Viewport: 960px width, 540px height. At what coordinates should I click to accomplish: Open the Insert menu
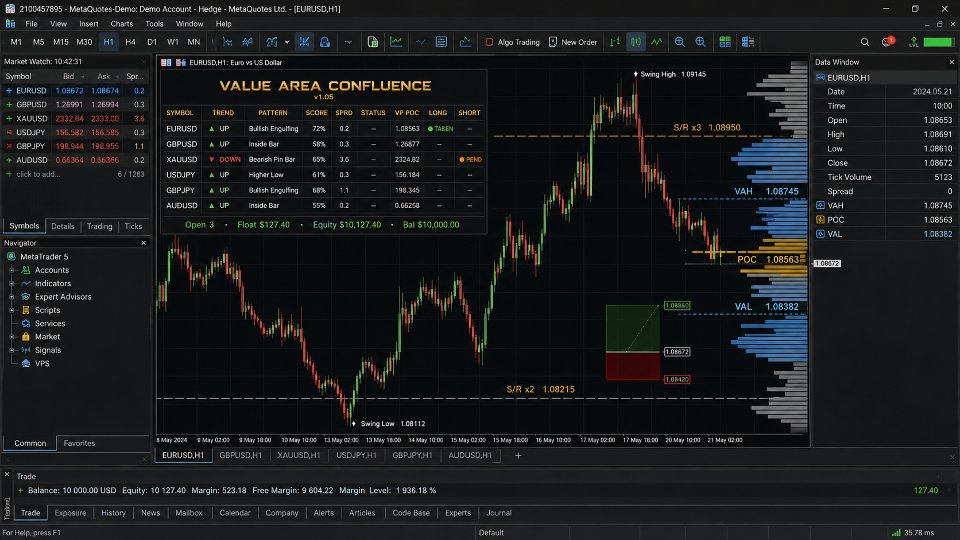pos(89,24)
